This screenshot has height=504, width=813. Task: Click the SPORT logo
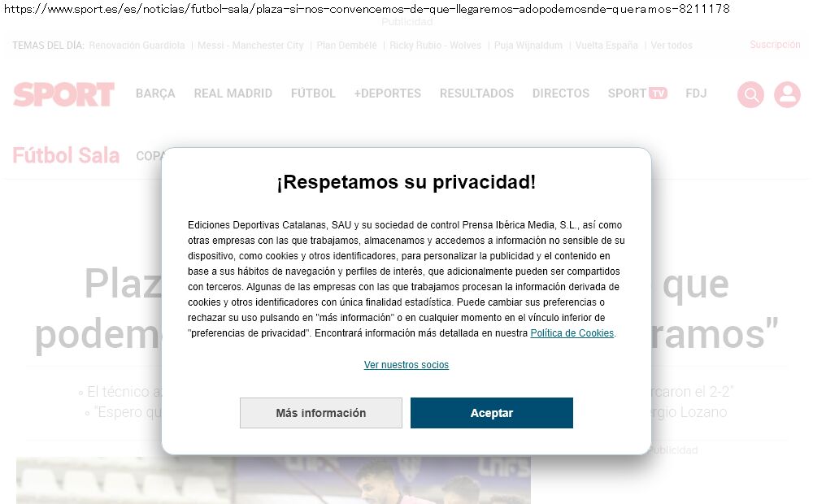tap(63, 93)
